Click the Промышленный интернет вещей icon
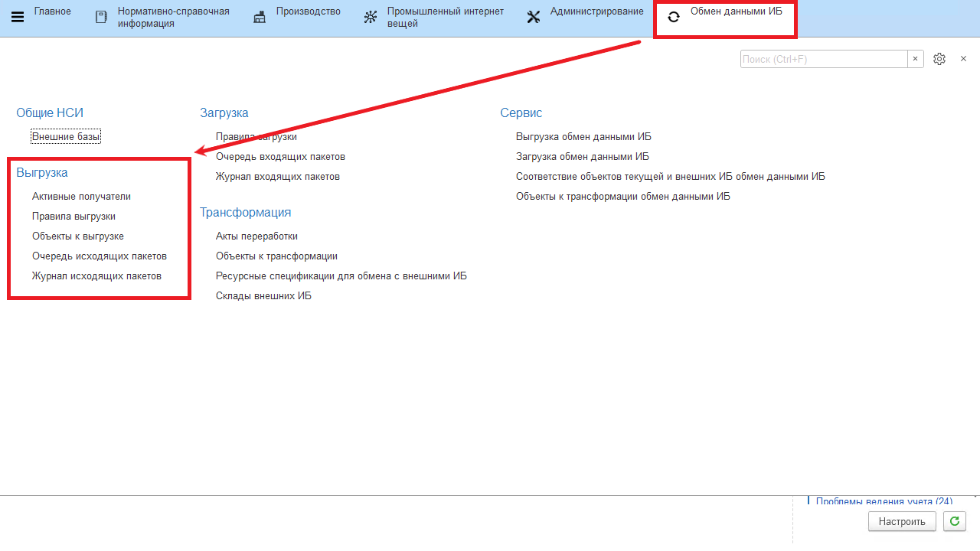 (x=371, y=17)
